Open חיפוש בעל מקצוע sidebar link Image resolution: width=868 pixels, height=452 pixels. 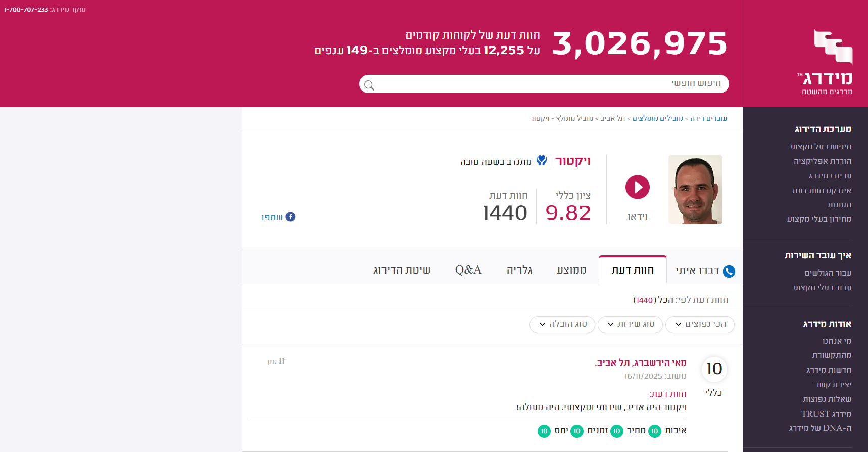(821, 147)
